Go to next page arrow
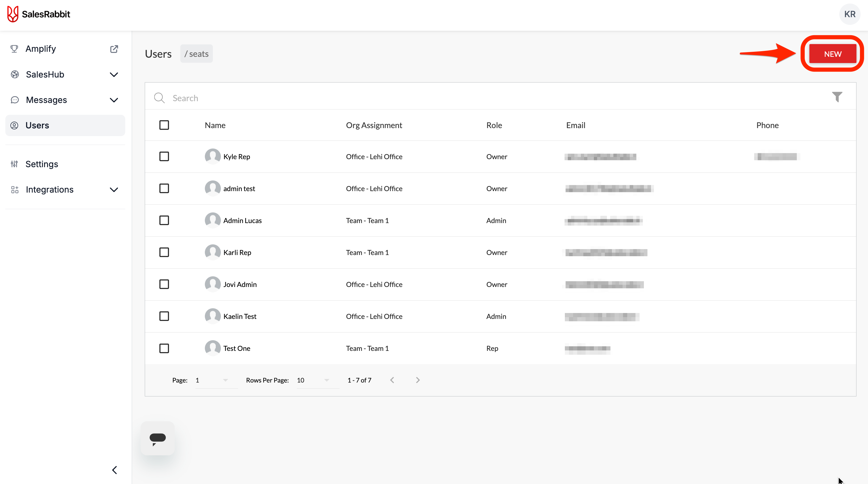Screen dimensions: 868x484 [x=418, y=380]
